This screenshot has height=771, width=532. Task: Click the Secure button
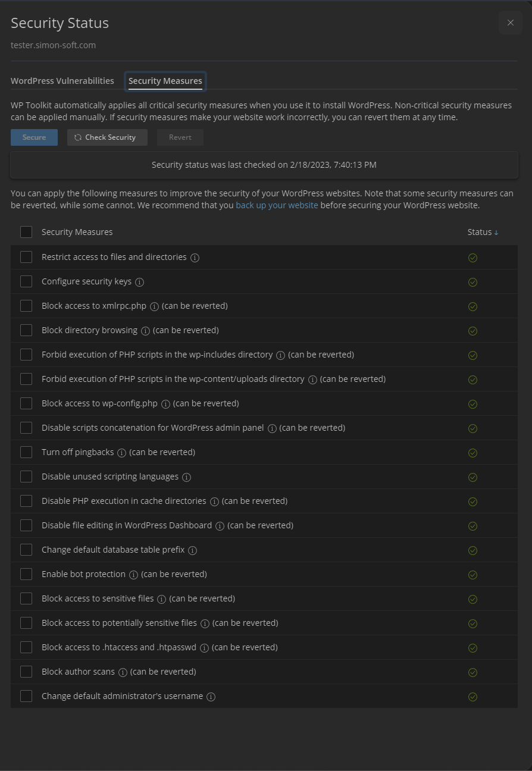coord(34,137)
